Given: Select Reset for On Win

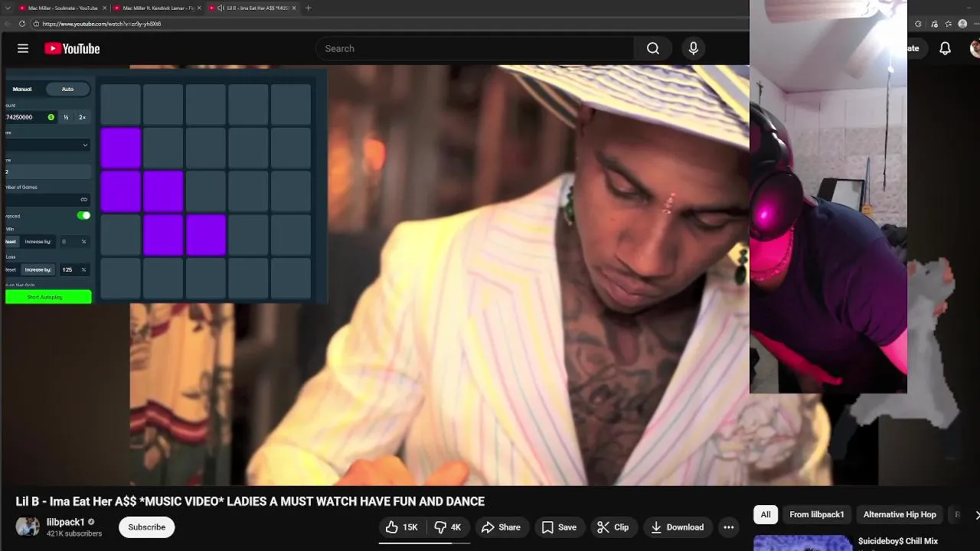Looking at the screenshot, I should point(11,242).
